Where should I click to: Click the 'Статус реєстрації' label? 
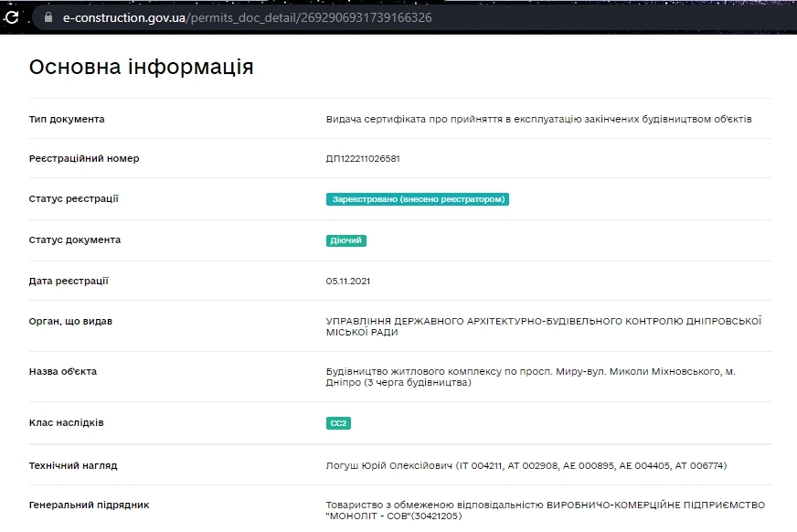(74, 198)
